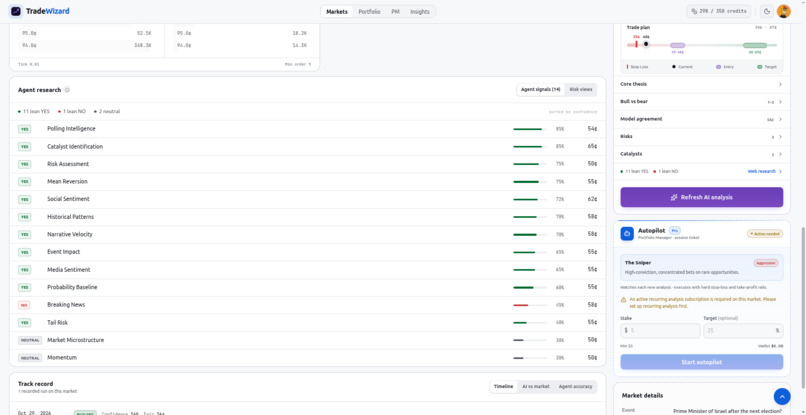Click the Action needed status badge
Screen dimensions: 806x415
pyautogui.click(x=765, y=233)
